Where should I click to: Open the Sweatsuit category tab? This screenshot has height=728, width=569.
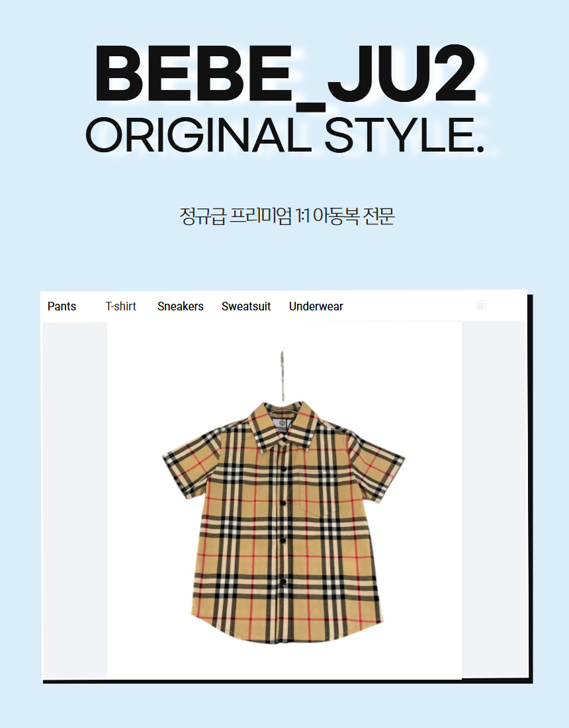coord(246,306)
